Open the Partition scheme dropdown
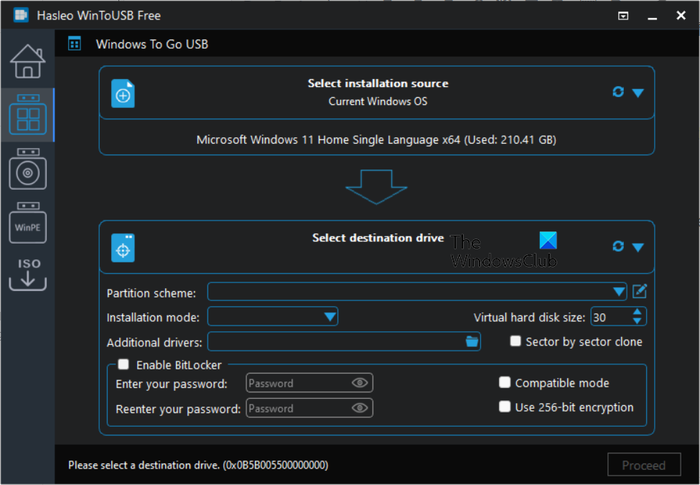 [417, 292]
